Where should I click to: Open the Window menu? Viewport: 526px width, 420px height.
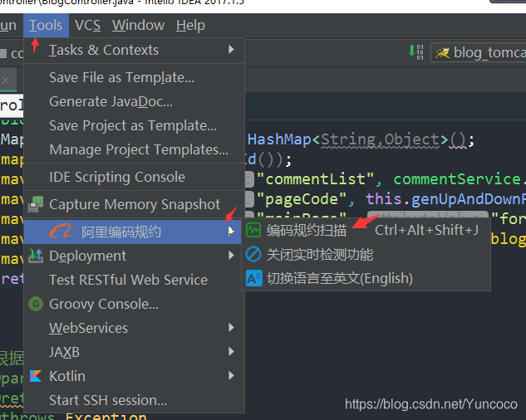138,26
